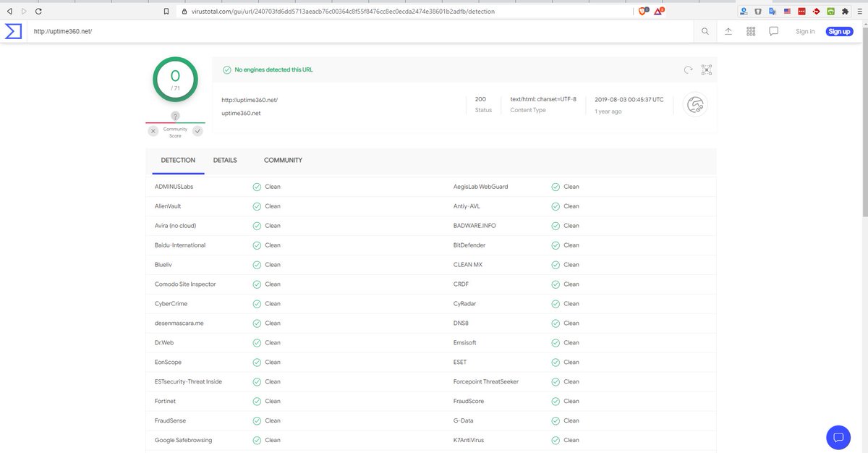Click the Comodo Site Inspector engine name
Screen dimensions: 868x453
pyautogui.click(x=185, y=284)
